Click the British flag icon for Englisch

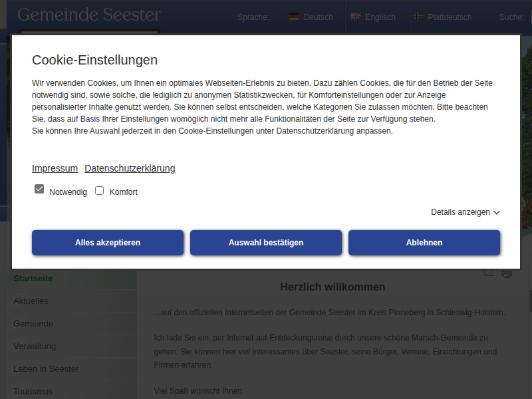point(356,17)
